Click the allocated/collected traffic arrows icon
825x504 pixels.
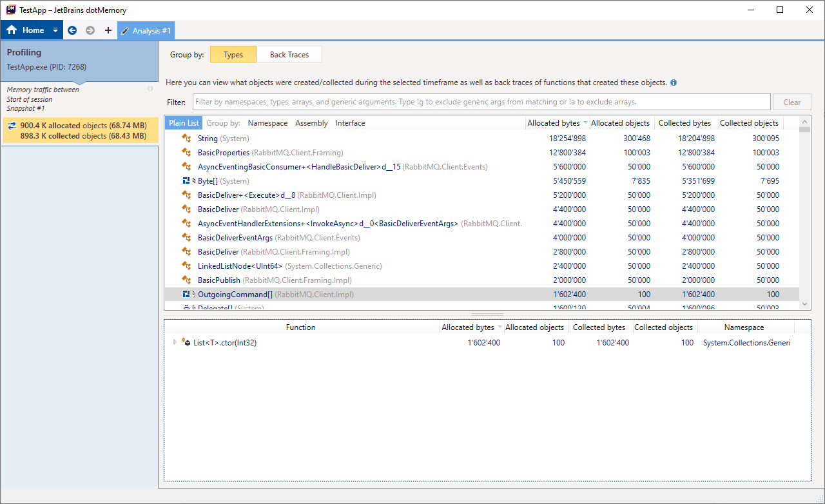coord(12,126)
